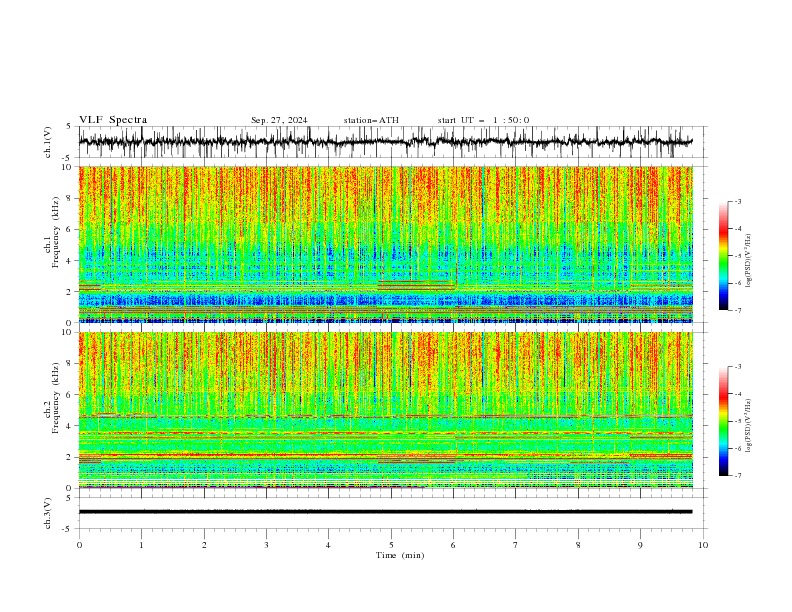Viewport: 792px width, 612px height.
Task: Click the ch.3 voltage waveform trace
Action: [x=385, y=512]
